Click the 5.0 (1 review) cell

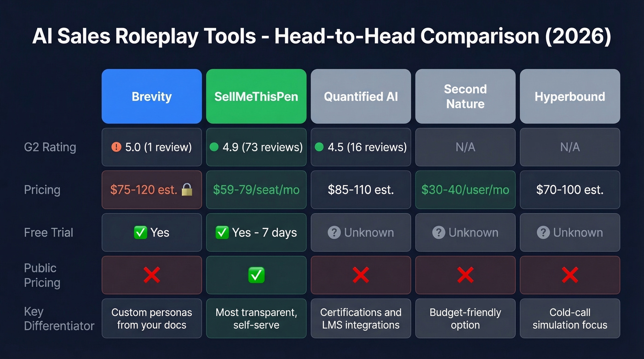coord(151,147)
